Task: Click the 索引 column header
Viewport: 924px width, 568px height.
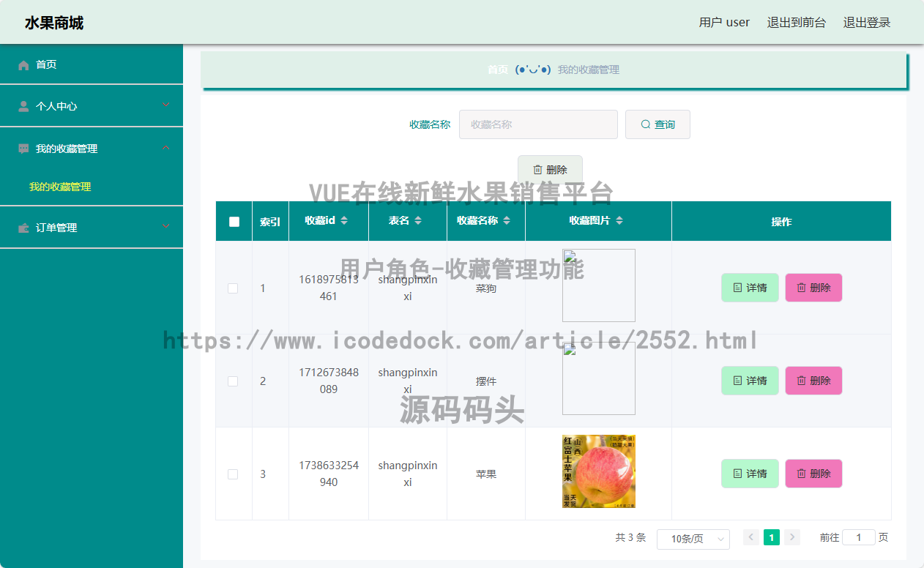Action: (270, 222)
